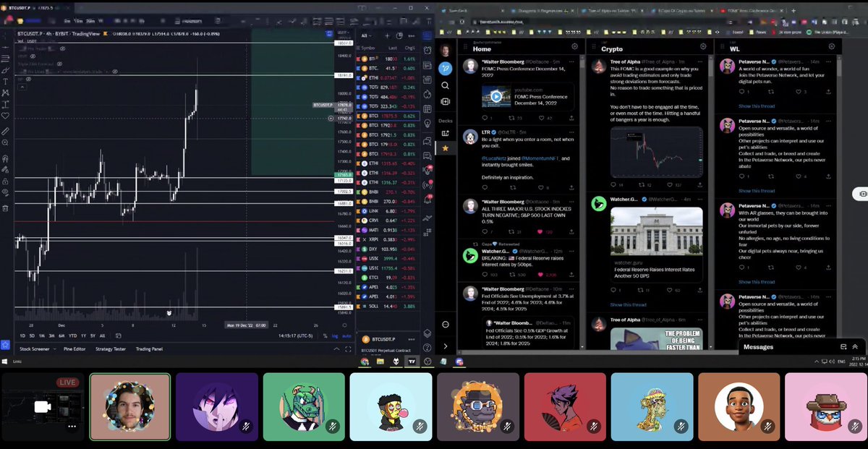Screen dimensions: 868x449
Task: Toggle the auto scale
Action: pos(346,335)
